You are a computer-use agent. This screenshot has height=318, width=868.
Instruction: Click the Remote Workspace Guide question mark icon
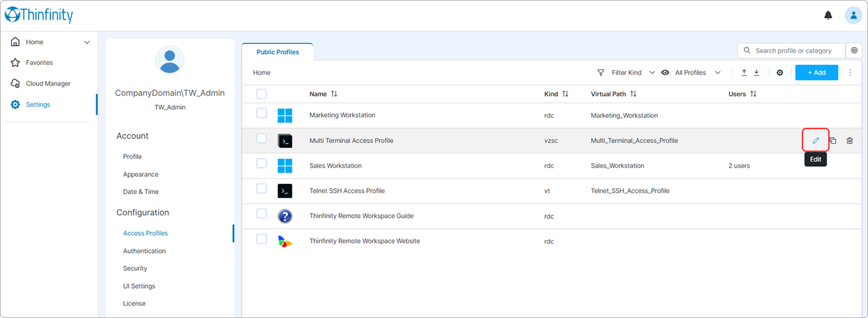coord(285,216)
